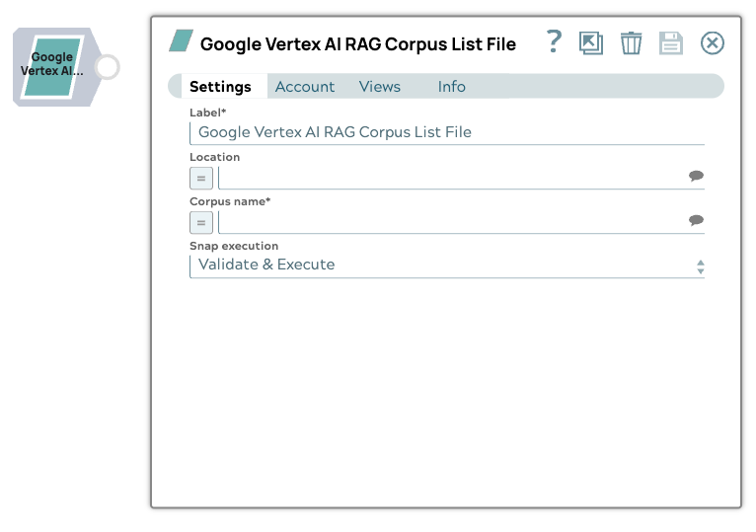
Task: Select the Settings tab
Action: coord(220,87)
